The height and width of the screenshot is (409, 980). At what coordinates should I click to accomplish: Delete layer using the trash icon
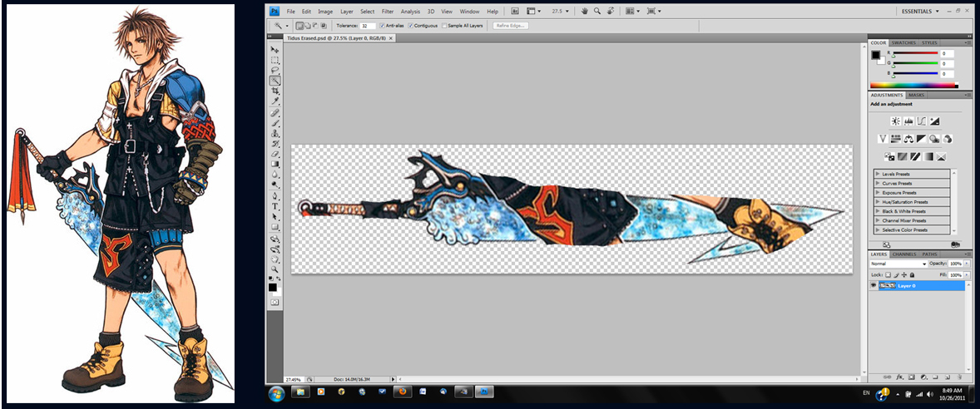tap(960, 377)
